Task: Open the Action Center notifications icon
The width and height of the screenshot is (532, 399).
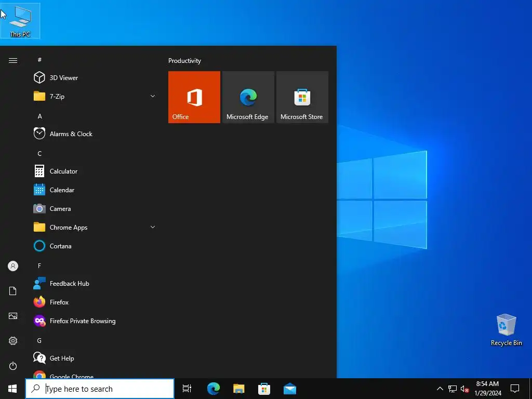Action: click(x=515, y=389)
